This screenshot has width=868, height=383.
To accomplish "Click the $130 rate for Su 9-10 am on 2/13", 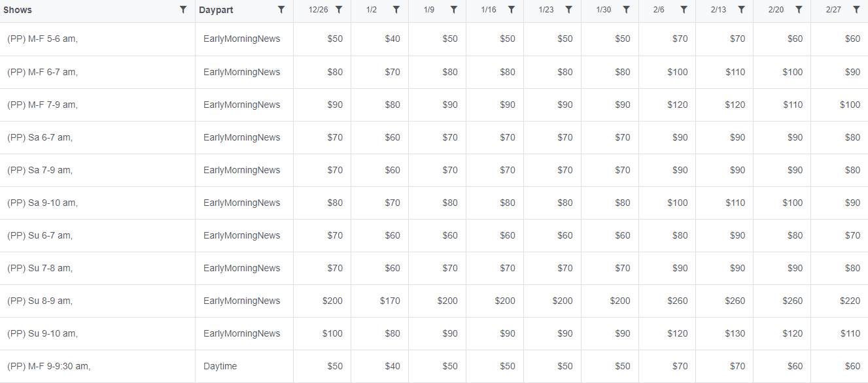I will (735, 333).
